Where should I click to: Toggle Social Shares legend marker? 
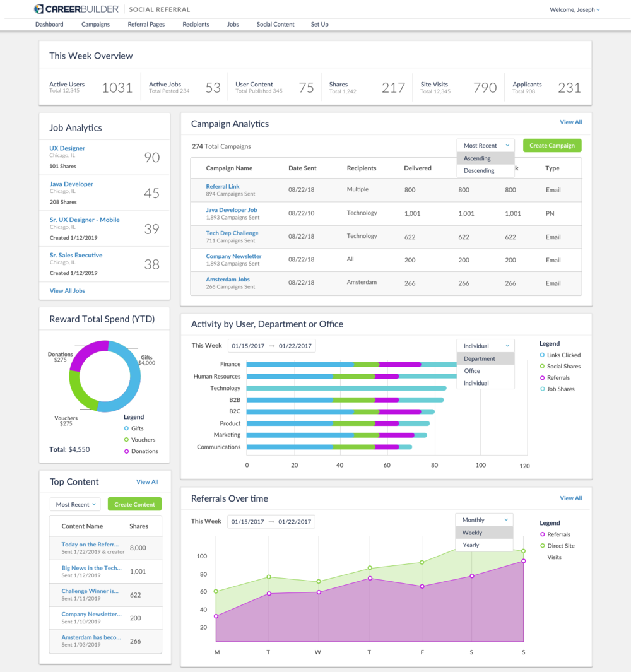[x=542, y=367]
